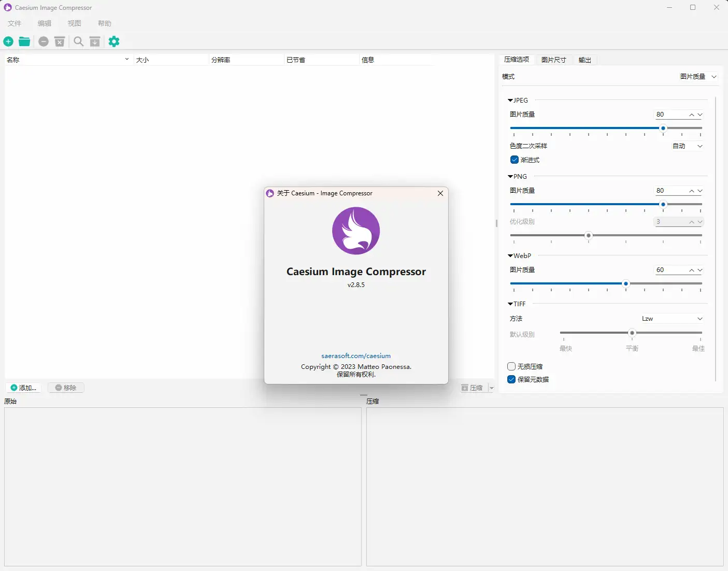Click the JPEG 图片质量 slider handle
Image resolution: width=728 pixels, height=571 pixels.
(663, 128)
